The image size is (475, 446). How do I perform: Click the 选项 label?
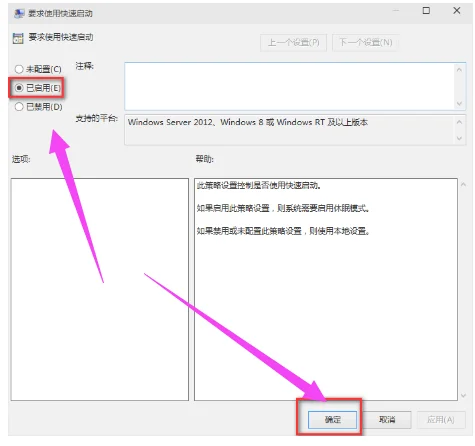pos(21,159)
